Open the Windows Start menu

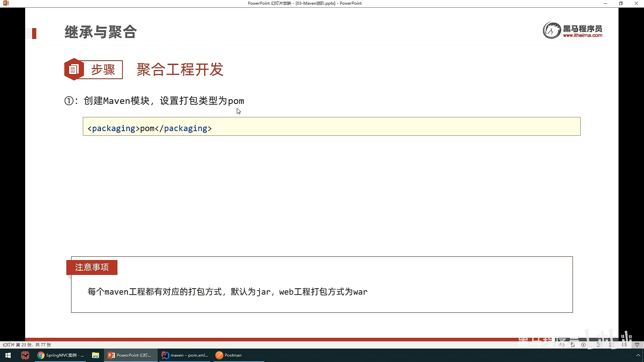[x=8, y=355]
